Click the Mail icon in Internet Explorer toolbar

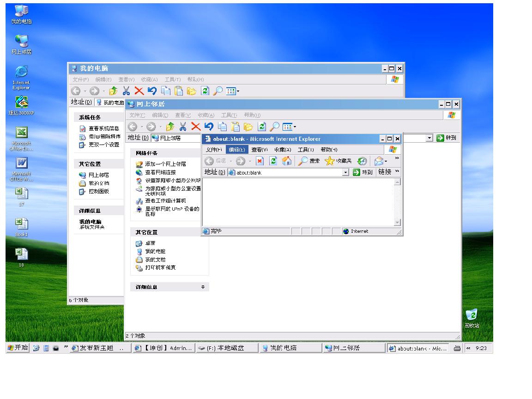point(379,161)
